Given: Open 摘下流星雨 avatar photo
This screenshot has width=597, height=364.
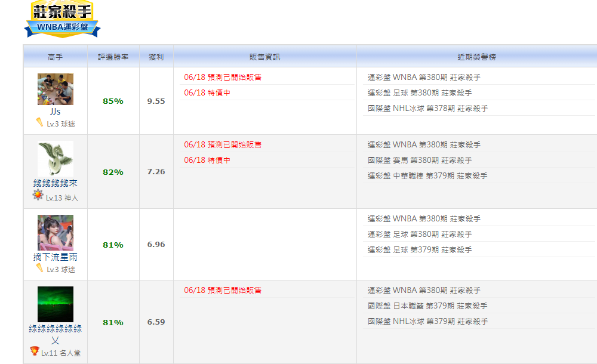Looking at the screenshot, I should click(x=55, y=233).
